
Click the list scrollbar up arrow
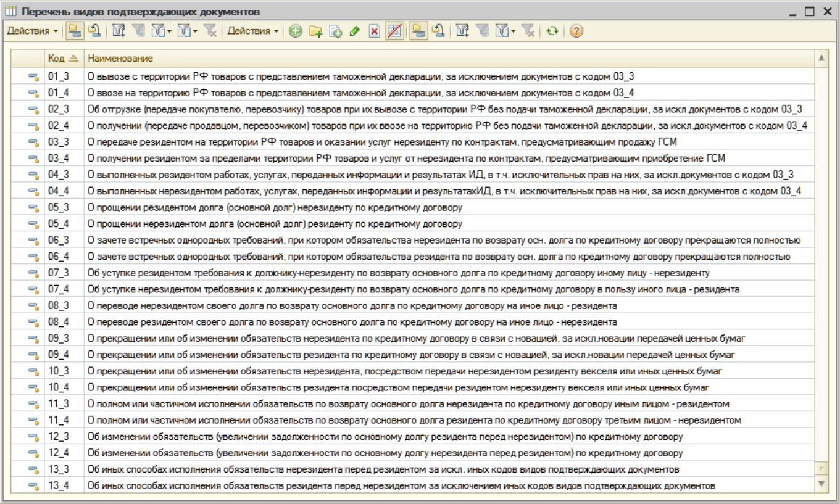[x=821, y=58]
